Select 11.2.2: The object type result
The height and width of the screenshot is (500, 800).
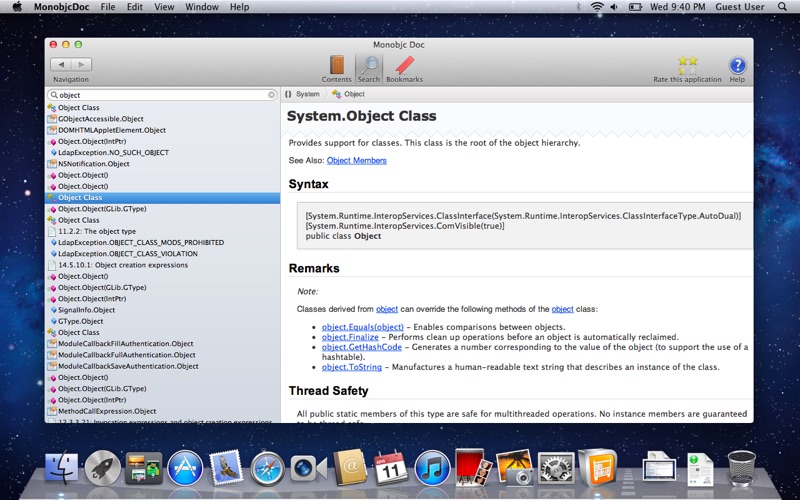[x=162, y=231]
